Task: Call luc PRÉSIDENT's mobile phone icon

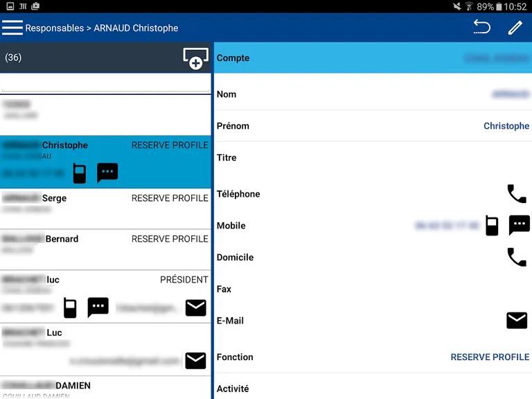Action: pos(70,308)
